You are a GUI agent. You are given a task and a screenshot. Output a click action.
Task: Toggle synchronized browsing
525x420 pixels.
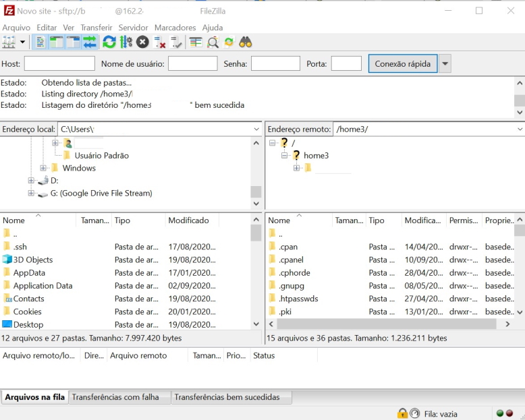tap(229, 42)
